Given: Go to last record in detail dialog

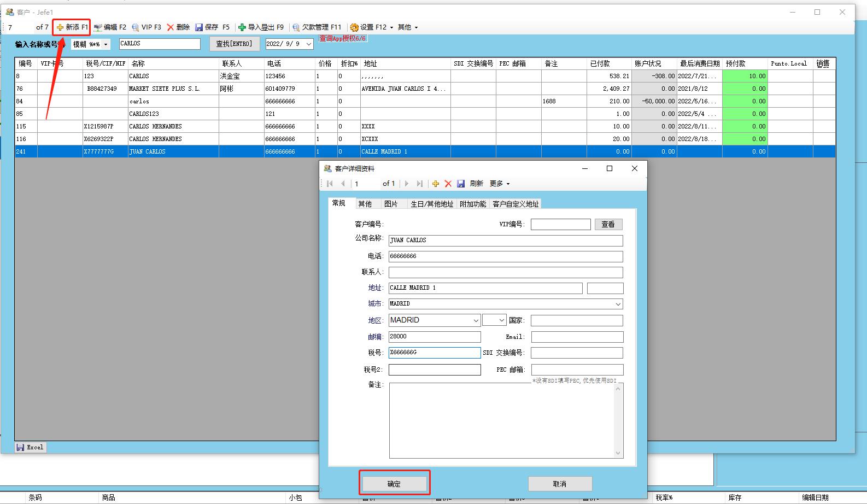Looking at the screenshot, I should click(420, 184).
